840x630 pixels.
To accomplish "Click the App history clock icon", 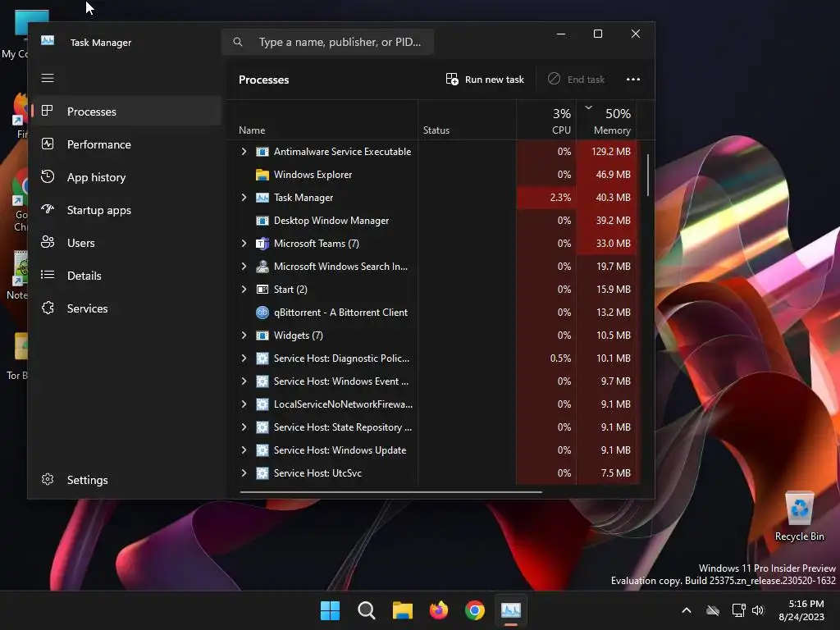I will pos(48,177).
